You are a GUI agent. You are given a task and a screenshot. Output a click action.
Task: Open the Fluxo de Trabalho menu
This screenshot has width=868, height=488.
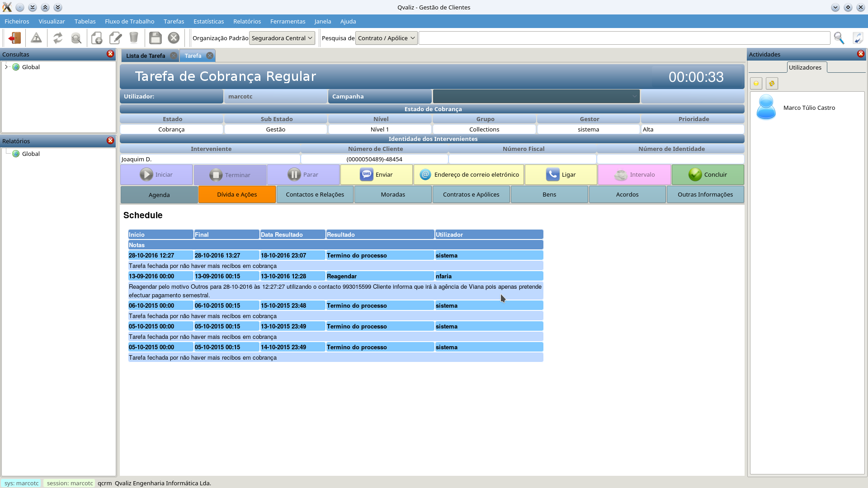click(129, 21)
